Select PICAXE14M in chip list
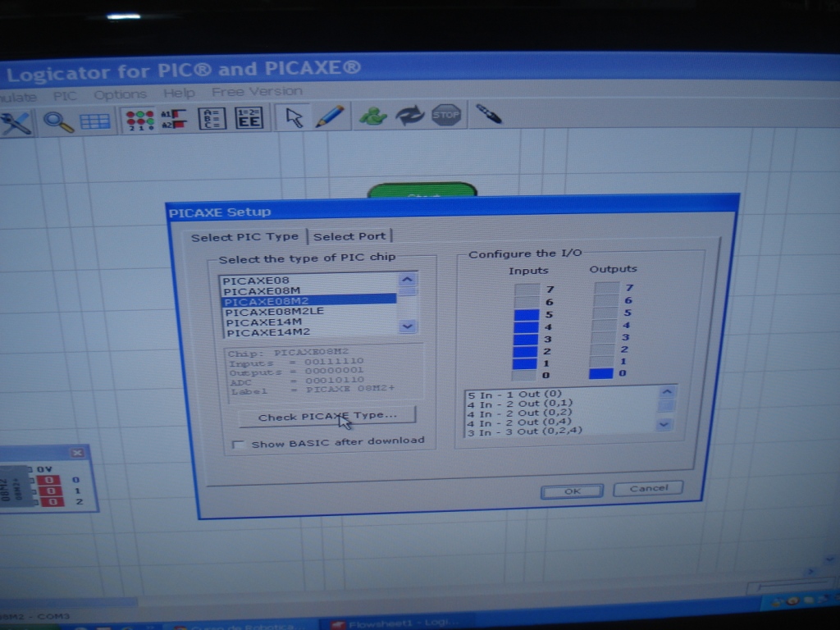This screenshot has width=840, height=630. [x=311, y=322]
